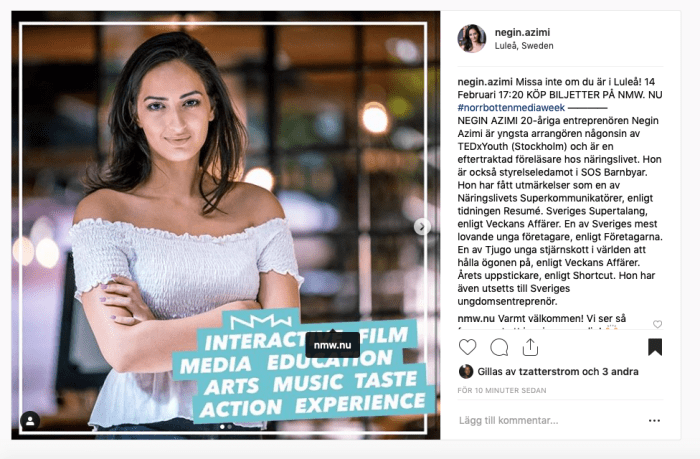Show tagged people icon on photo

[x=30, y=421]
